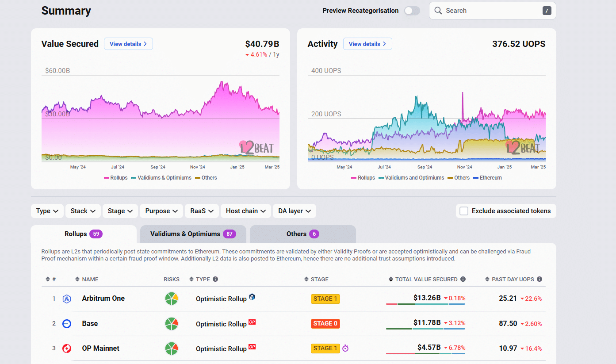The width and height of the screenshot is (616, 364).
Task: Click the STAGE 1 badge for OP Mainnet
Action: click(x=325, y=348)
